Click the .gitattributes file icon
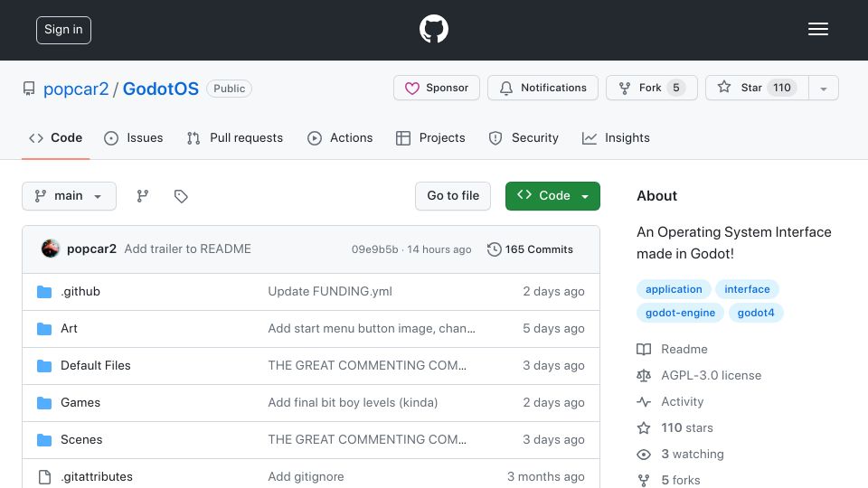 (x=44, y=477)
